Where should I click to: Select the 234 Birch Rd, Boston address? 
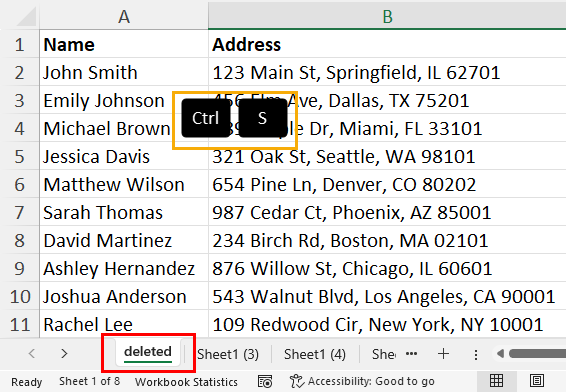click(387, 240)
